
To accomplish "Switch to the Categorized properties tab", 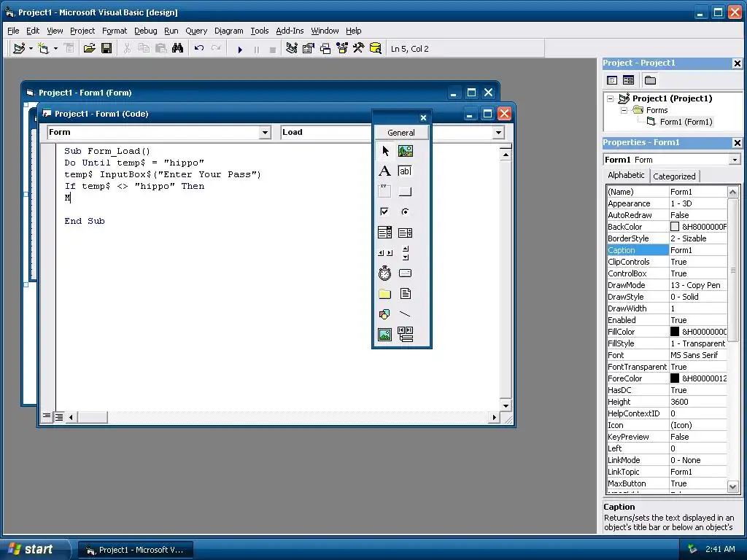I will pyautogui.click(x=674, y=176).
